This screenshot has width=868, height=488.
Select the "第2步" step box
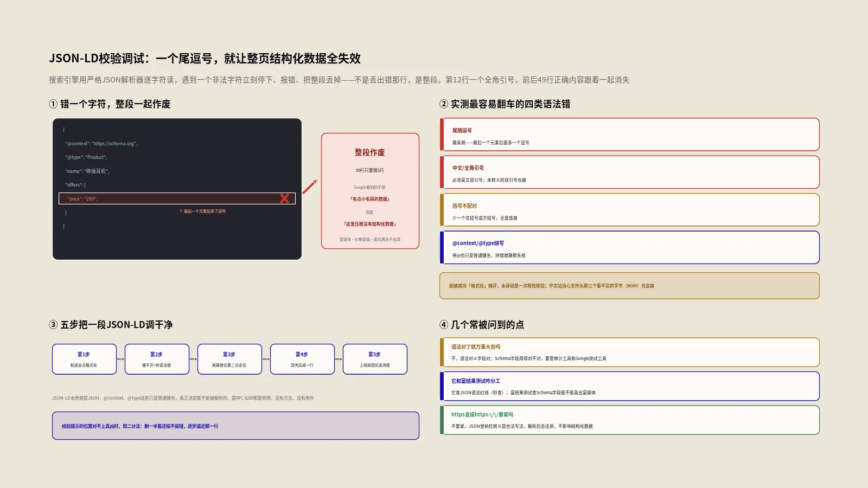pyautogui.click(x=157, y=359)
